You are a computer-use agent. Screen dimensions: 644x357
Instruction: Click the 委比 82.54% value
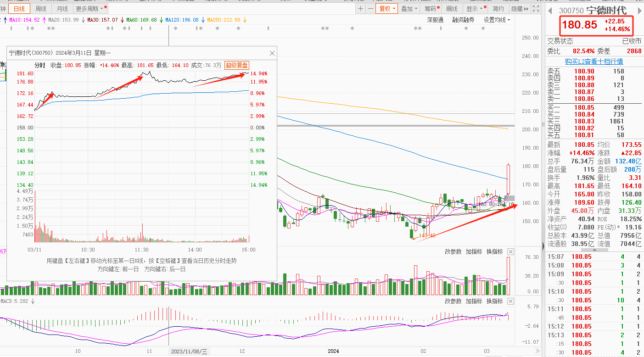[x=583, y=51]
